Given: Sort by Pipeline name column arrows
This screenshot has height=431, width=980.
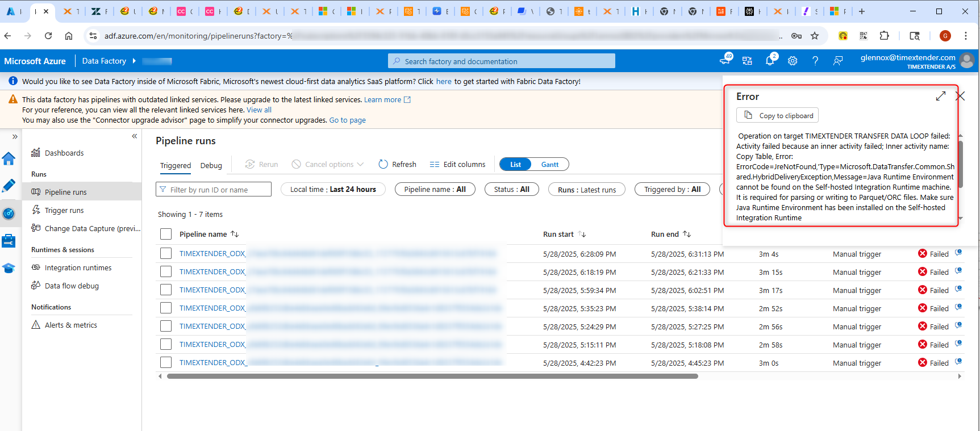Looking at the screenshot, I should (x=235, y=234).
